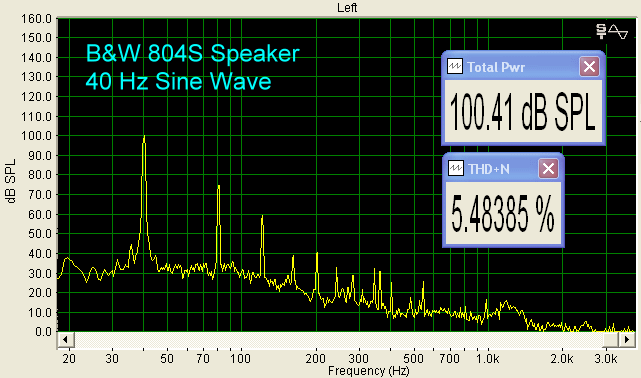Click the 100.41 dB SPL reading
Viewport: 641px width, 378px height.
[522, 111]
